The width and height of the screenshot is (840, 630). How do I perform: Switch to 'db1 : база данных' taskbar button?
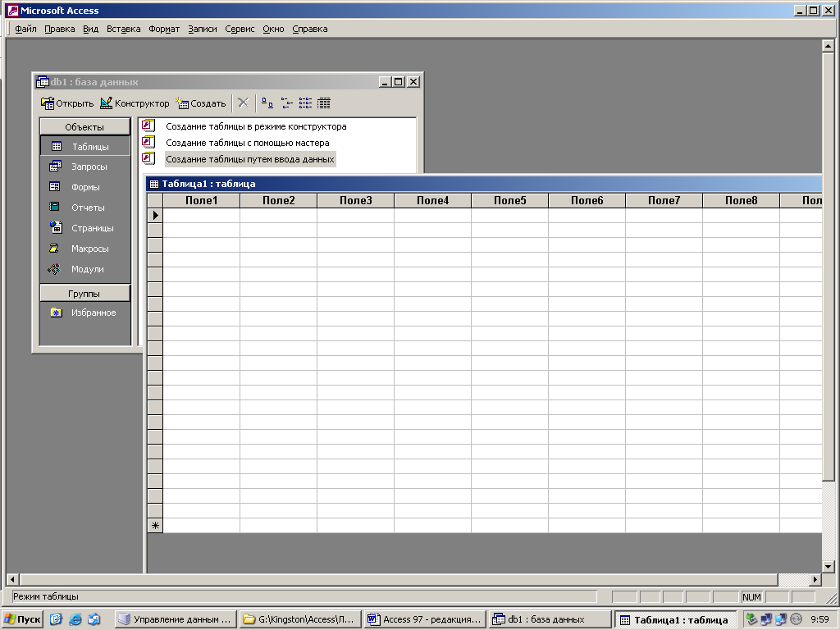(550, 619)
